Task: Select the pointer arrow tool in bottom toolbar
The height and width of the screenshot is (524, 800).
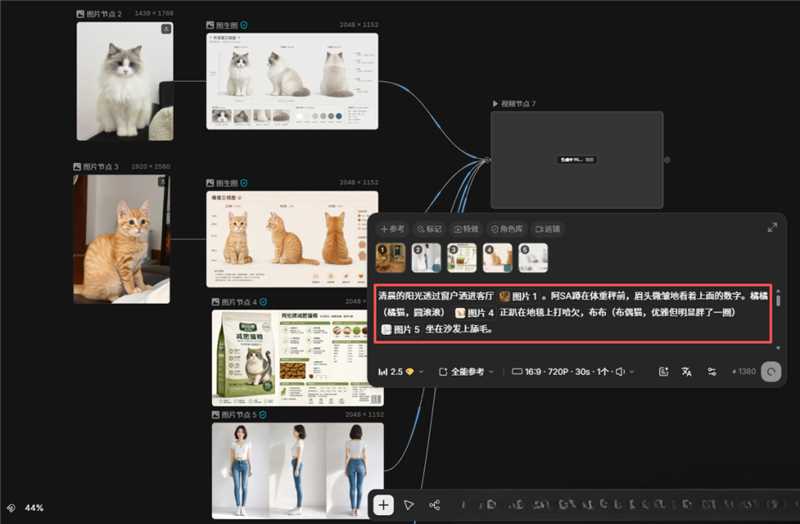Action: click(x=409, y=505)
